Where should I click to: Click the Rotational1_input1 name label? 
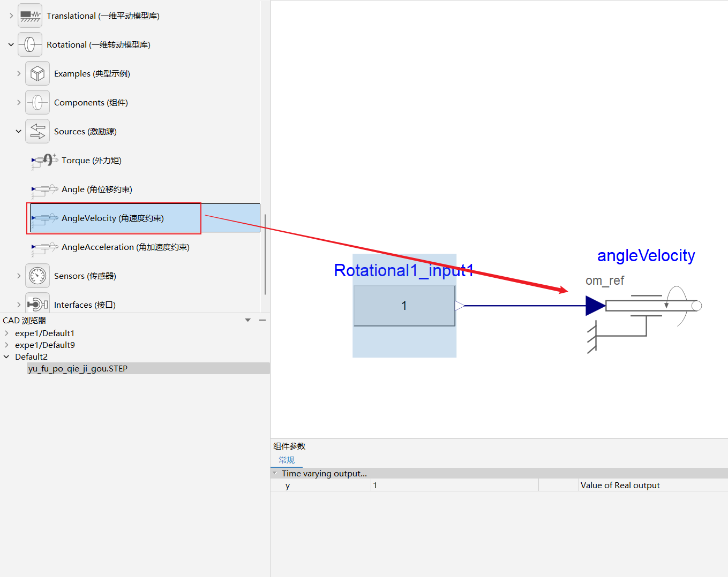click(x=404, y=270)
